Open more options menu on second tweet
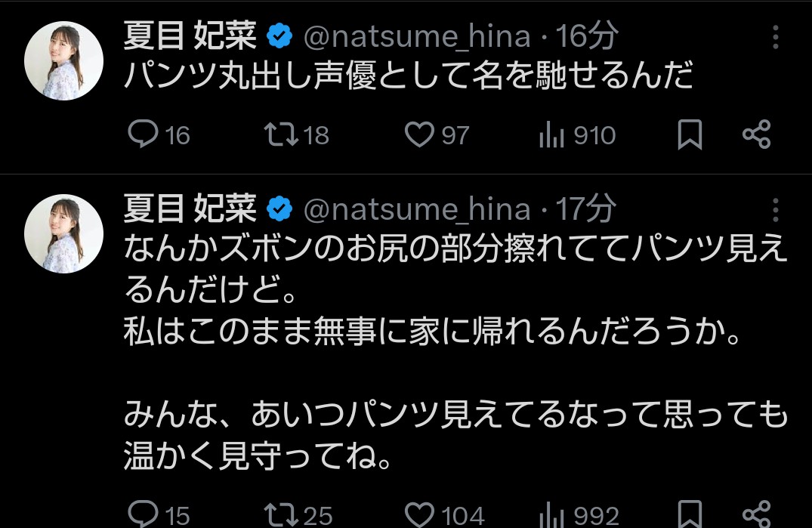The image size is (812, 528). coord(777,209)
